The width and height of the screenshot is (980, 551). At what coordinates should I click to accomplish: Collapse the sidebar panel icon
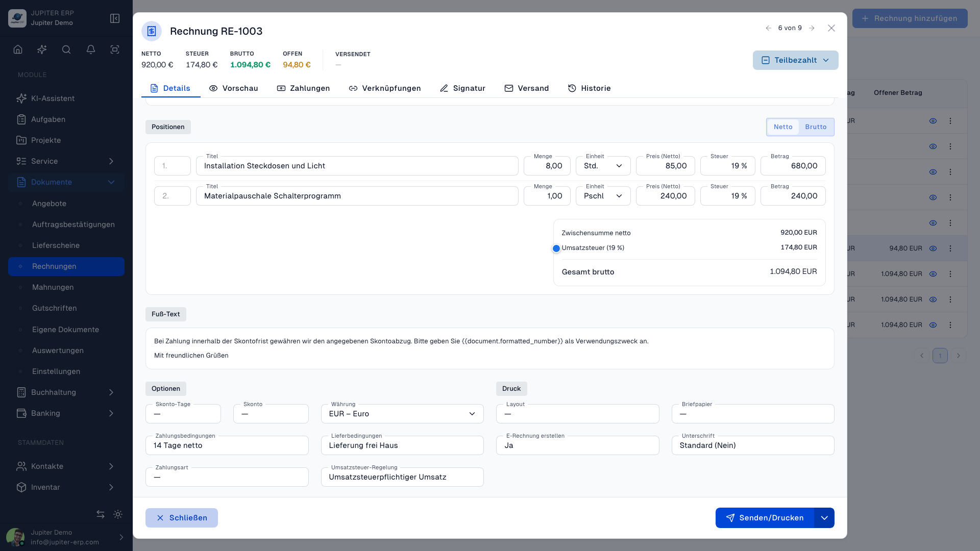pos(115,18)
